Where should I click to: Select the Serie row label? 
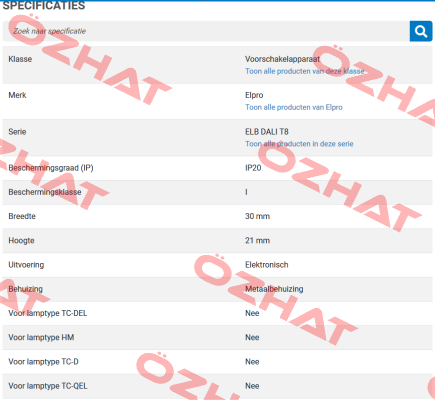pyautogui.click(x=17, y=132)
